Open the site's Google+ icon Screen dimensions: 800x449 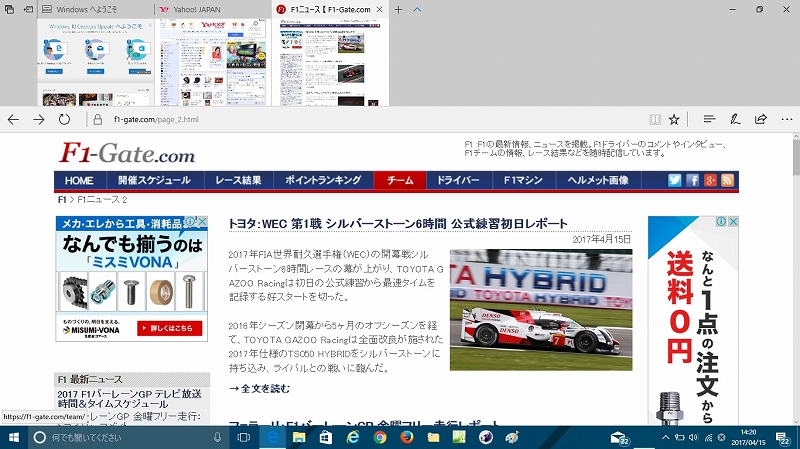(x=710, y=180)
